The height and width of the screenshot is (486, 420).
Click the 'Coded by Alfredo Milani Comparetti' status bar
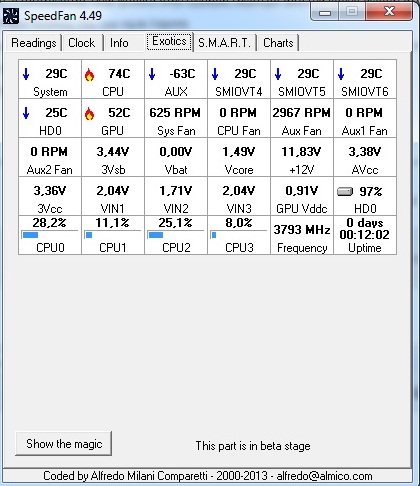coord(208,476)
